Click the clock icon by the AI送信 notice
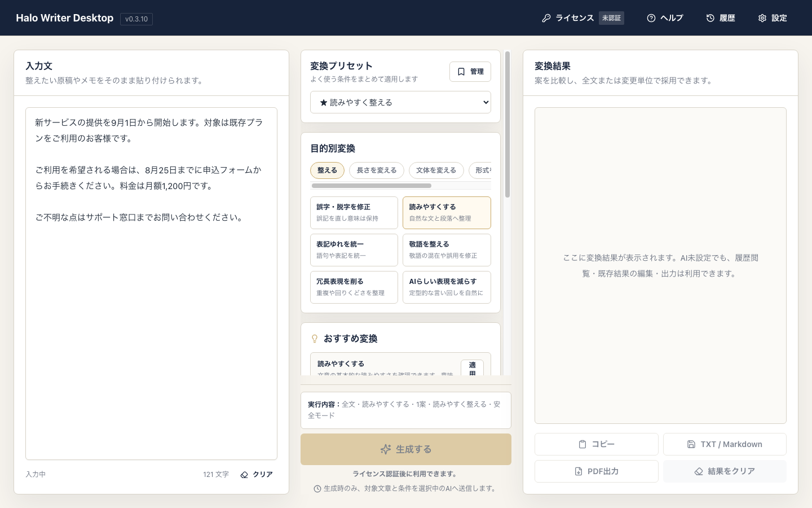 (317, 489)
